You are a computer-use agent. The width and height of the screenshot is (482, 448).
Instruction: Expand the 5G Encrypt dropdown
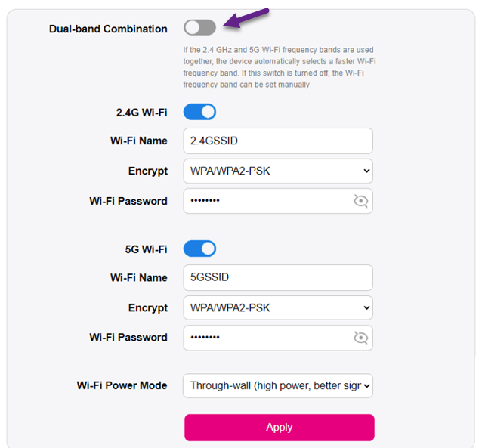(x=278, y=307)
